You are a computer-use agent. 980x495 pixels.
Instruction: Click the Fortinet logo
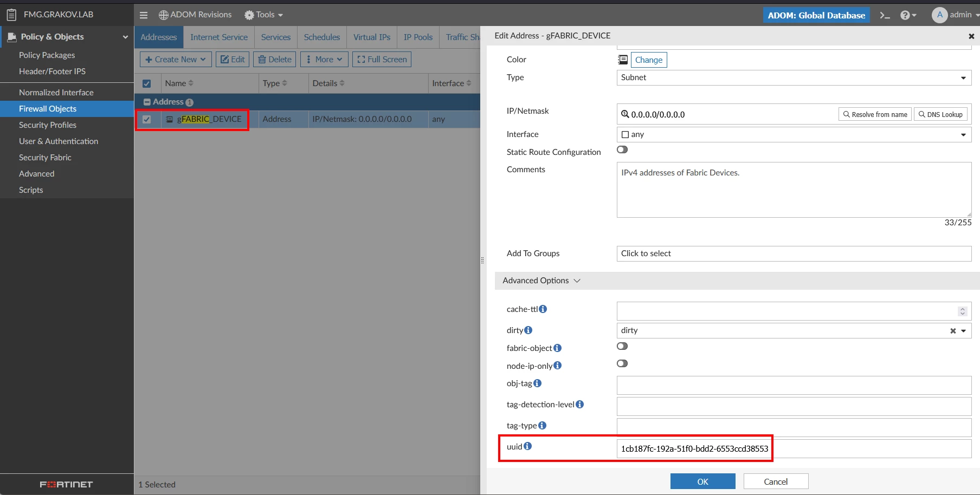[x=66, y=484]
